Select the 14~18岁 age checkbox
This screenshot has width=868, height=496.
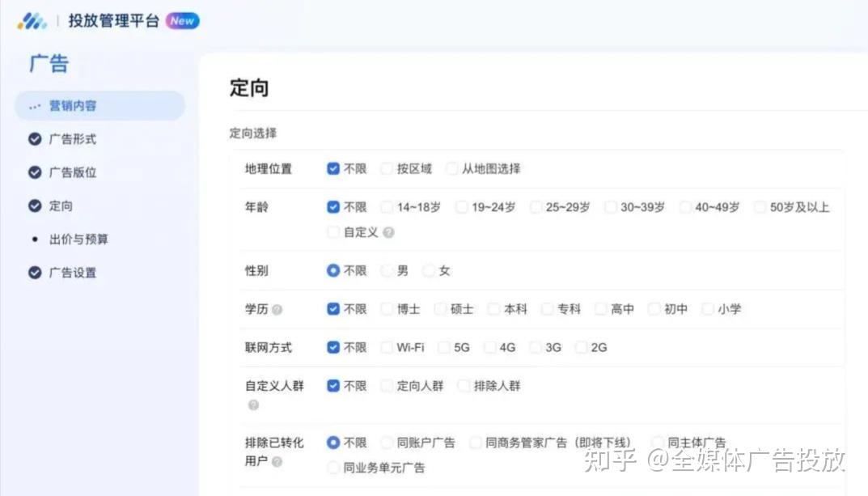click(x=387, y=207)
